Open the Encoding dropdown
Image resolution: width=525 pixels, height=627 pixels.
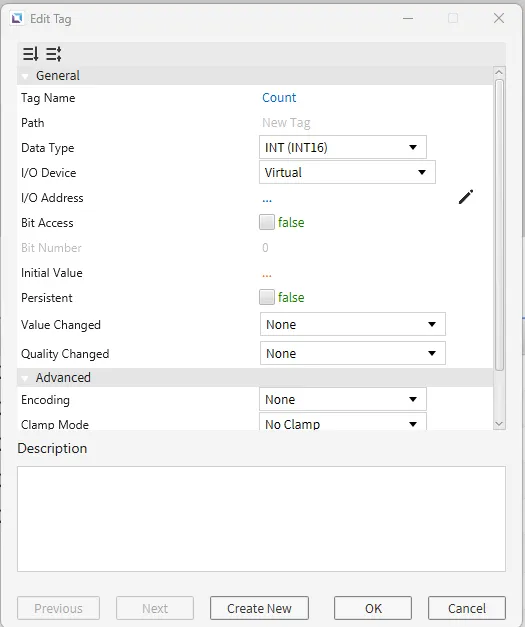click(343, 399)
